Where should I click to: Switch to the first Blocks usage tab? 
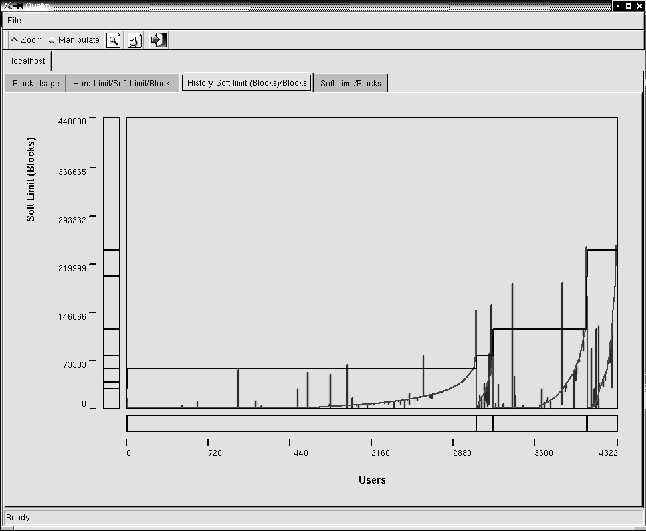34,83
